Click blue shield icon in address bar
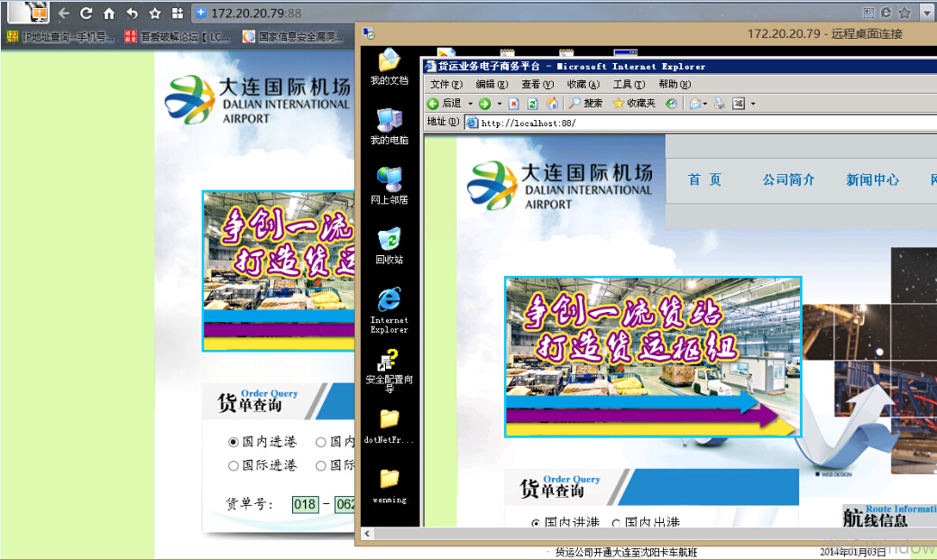 point(201,13)
